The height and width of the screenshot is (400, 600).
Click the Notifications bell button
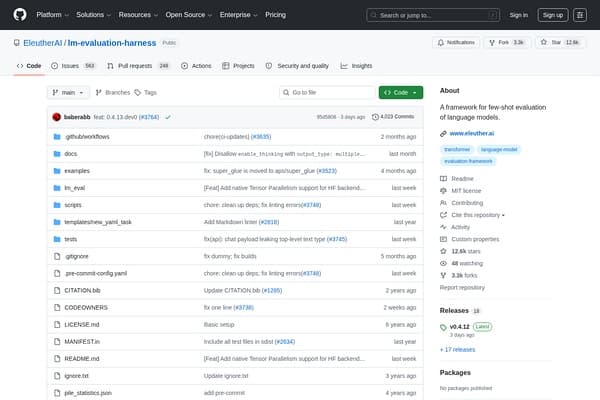pyautogui.click(x=456, y=42)
